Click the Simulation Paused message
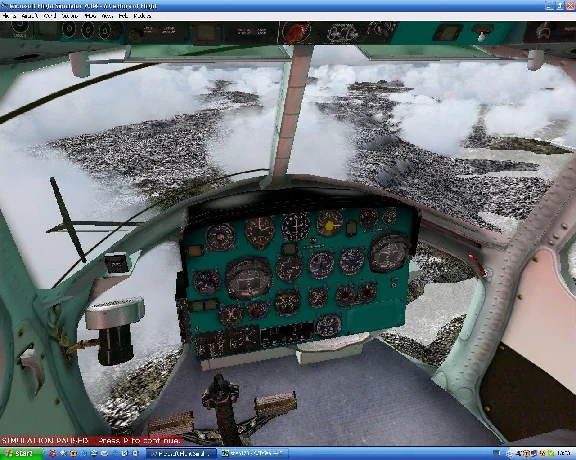Viewport: 576px width, 460px height. tap(91, 441)
